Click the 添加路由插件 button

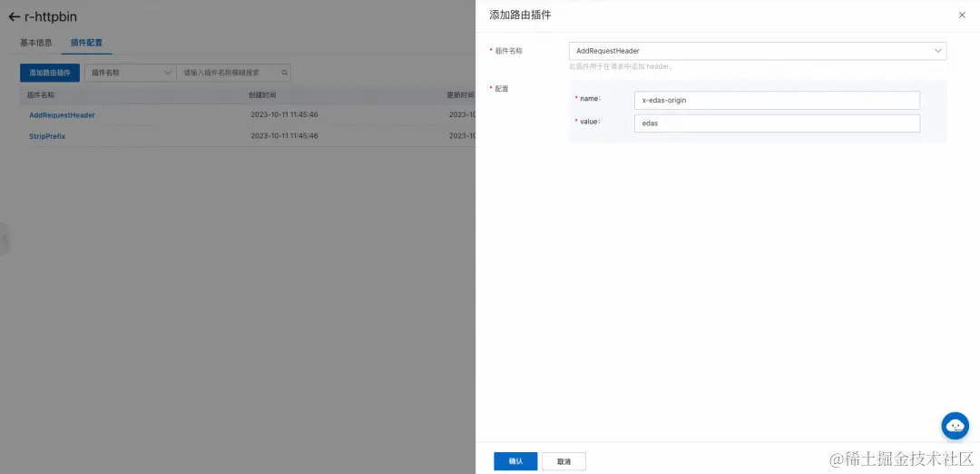tap(50, 73)
